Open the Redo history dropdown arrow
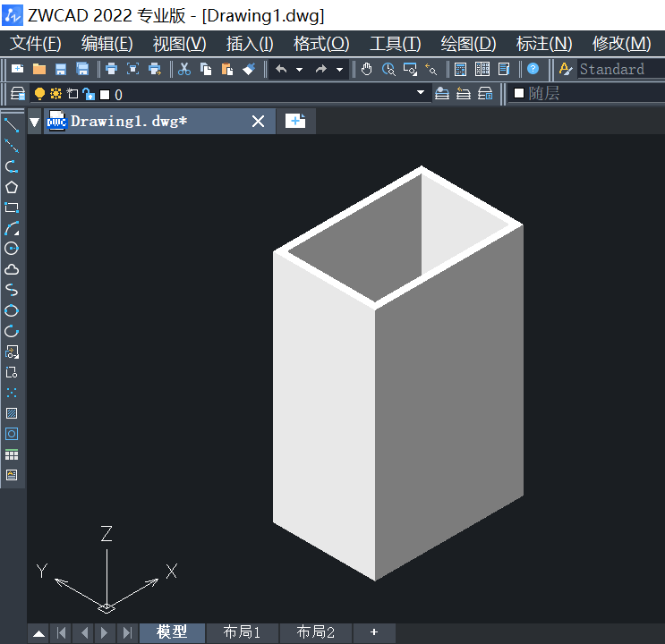The width and height of the screenshot is (665, 644). pyautogui.click(x=339, y=69)
